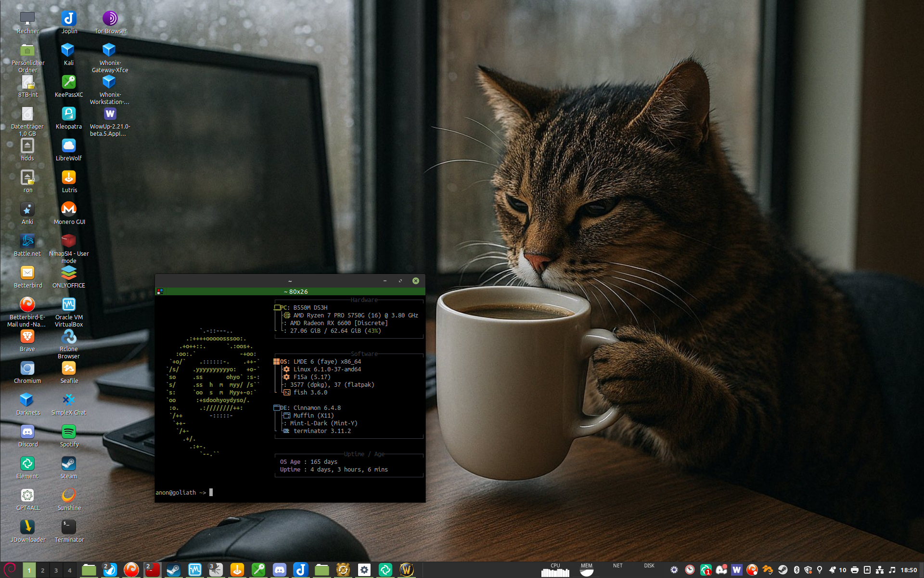924x578 pixels.
Task: Launch Joplin from the desktop
Action: [x=69, y=23]
